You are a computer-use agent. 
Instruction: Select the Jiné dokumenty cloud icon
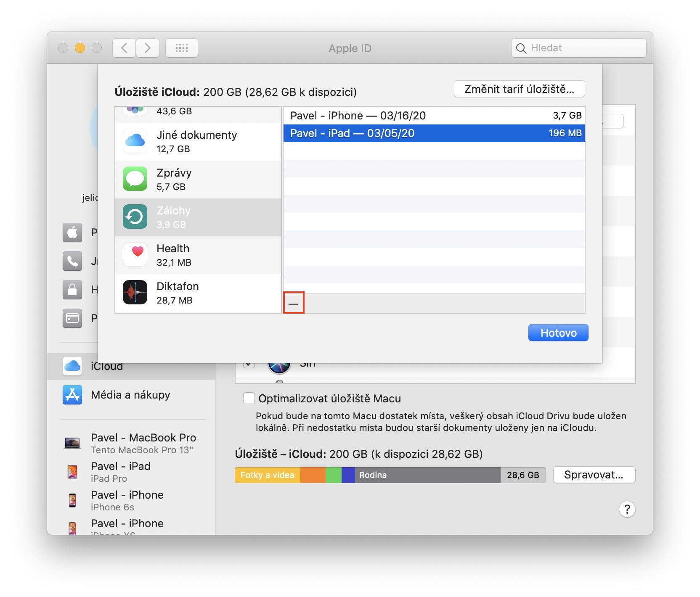click(135, 141)
